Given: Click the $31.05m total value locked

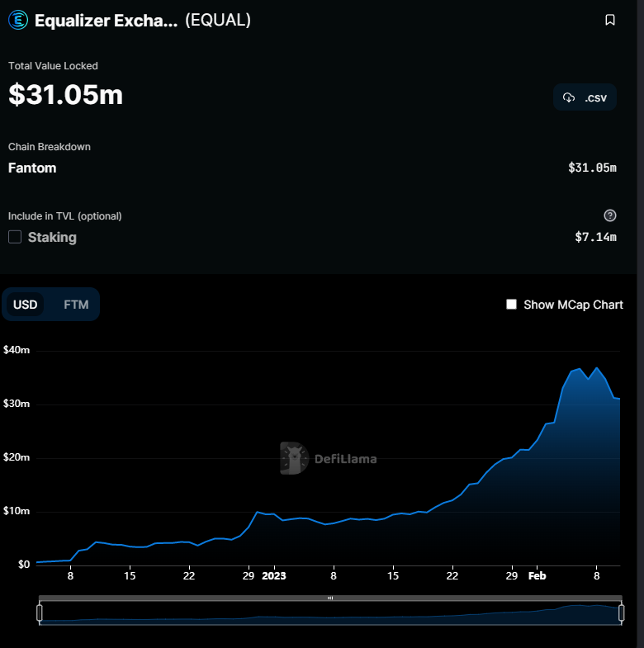Looking at the screenshot, I should [66, 95].
